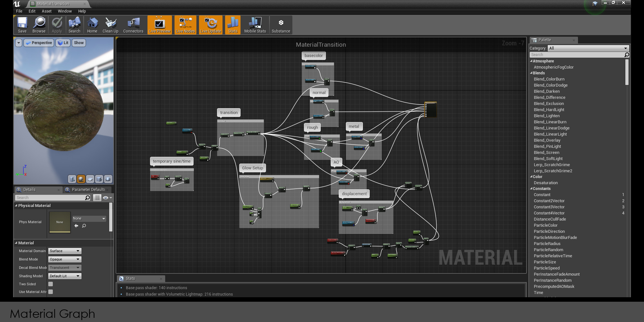Image resolution: width=644 pixels, height=322 pixels.
Task: Click the Clean Up toolbar icon
Action: click(x=110, y=25)
